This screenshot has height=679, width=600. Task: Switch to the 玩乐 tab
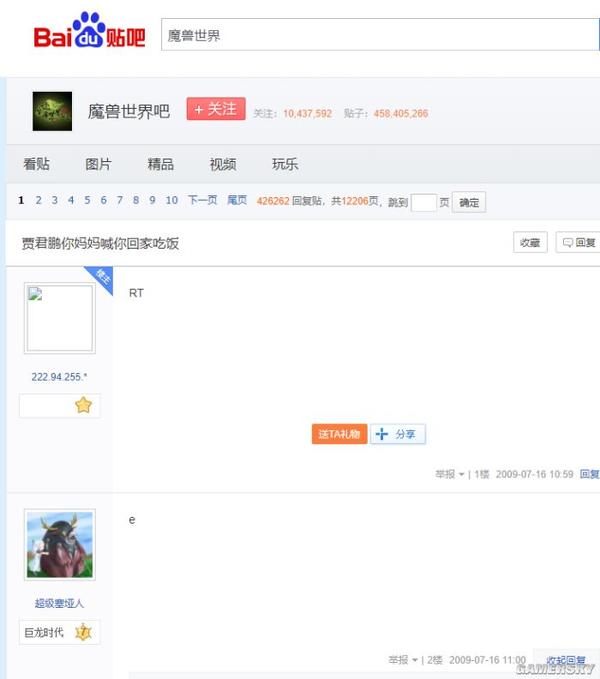(285, 164)
